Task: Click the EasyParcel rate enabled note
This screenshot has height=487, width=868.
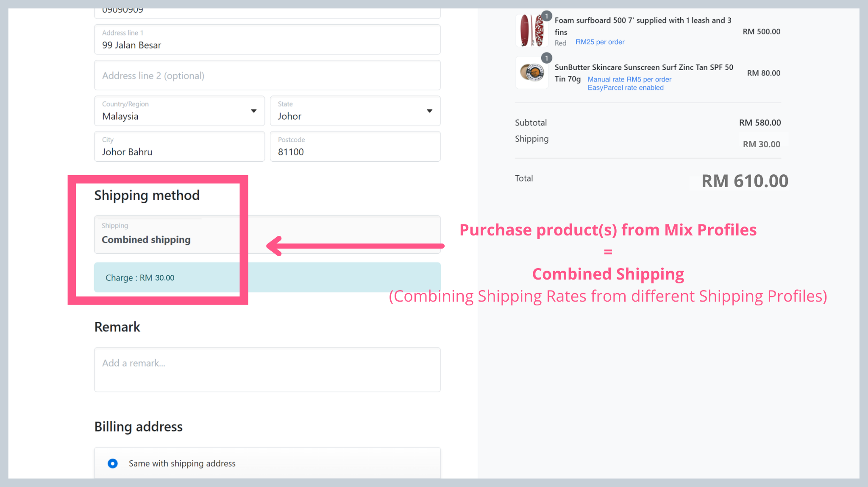Action: coord(626,88)
